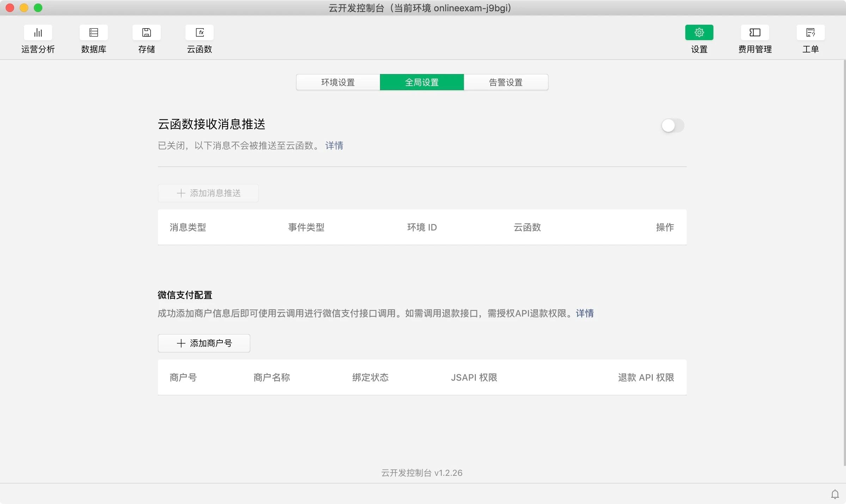Enable the 云函数接收消息推送 toggle switch
Screen dimensions: 846x504
click(x=673, y=125)
